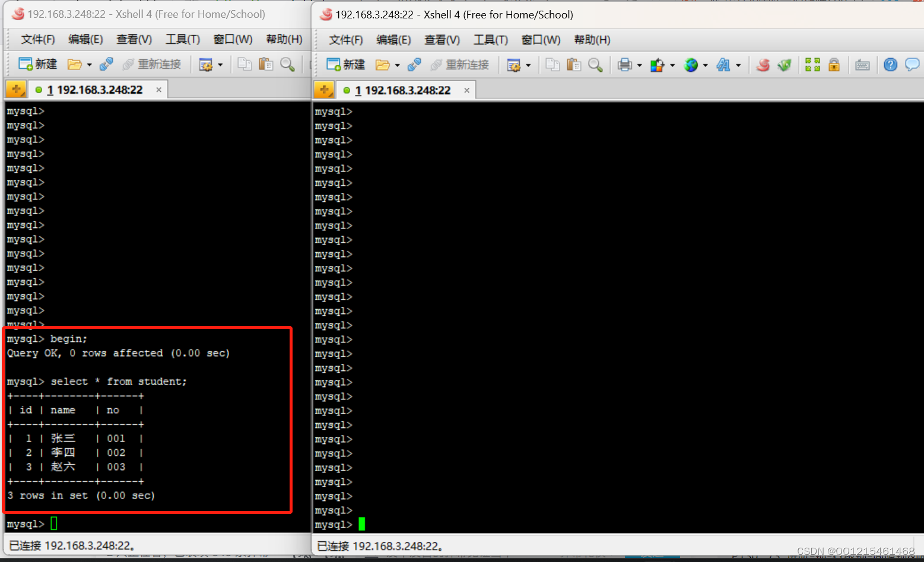Open 工具(T) menu in left window
Screen dimensions: 924x562
[x=183, y=39]
